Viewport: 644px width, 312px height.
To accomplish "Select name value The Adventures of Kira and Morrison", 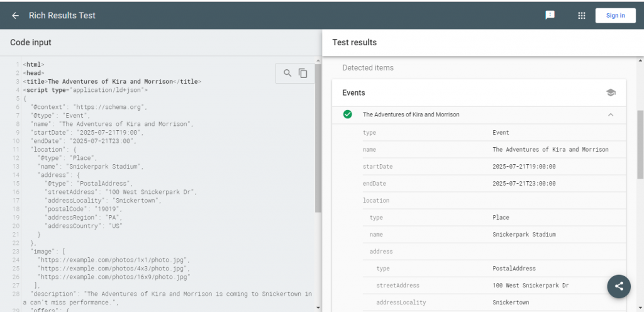I will [x=550, y=150].
